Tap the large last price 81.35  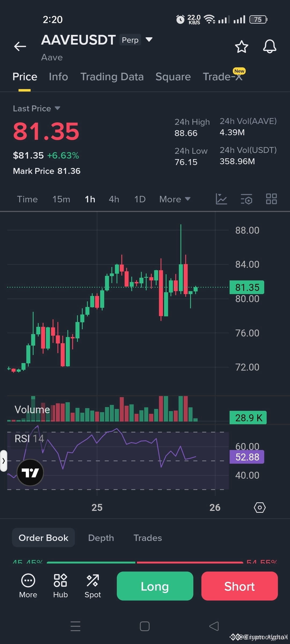point(46,131)
